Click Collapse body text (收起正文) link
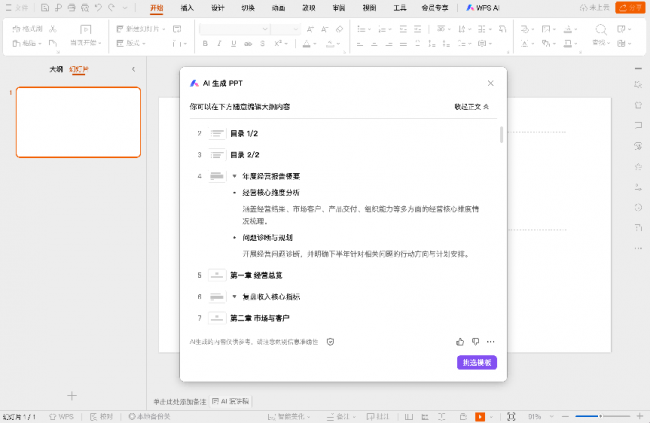Viewport: 650px width, 423px height. point(472,107)
